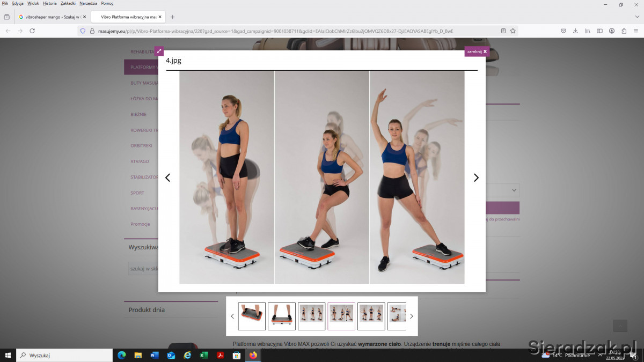Open the Historia menu in the menu bar
The height and width of the screenshot is (362, 644).
(50, 3)
